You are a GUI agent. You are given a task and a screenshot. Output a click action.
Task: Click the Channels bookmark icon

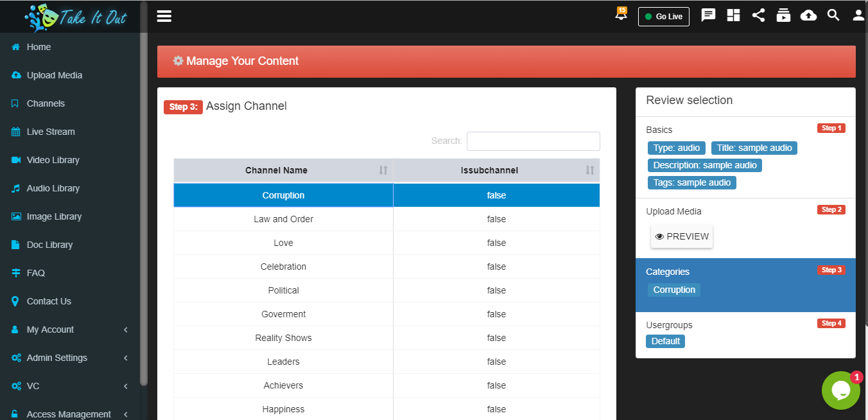tap(15, 103)
